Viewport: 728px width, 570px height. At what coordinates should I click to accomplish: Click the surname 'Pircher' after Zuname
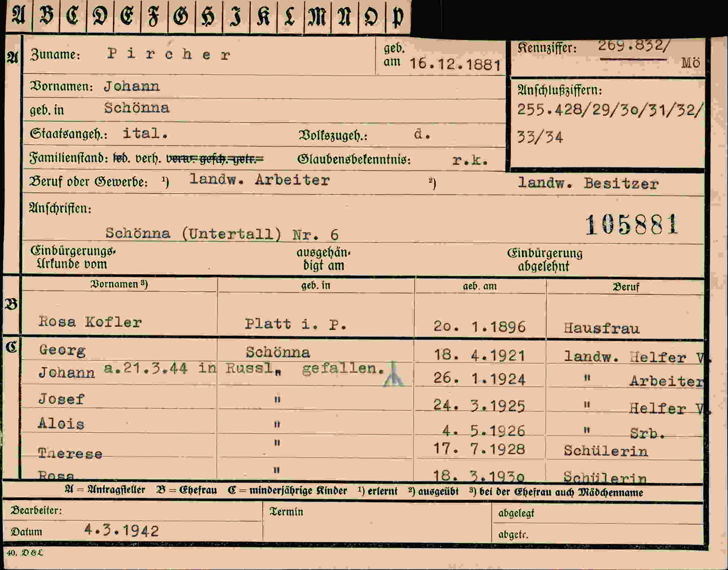click(x=169, y=54)
